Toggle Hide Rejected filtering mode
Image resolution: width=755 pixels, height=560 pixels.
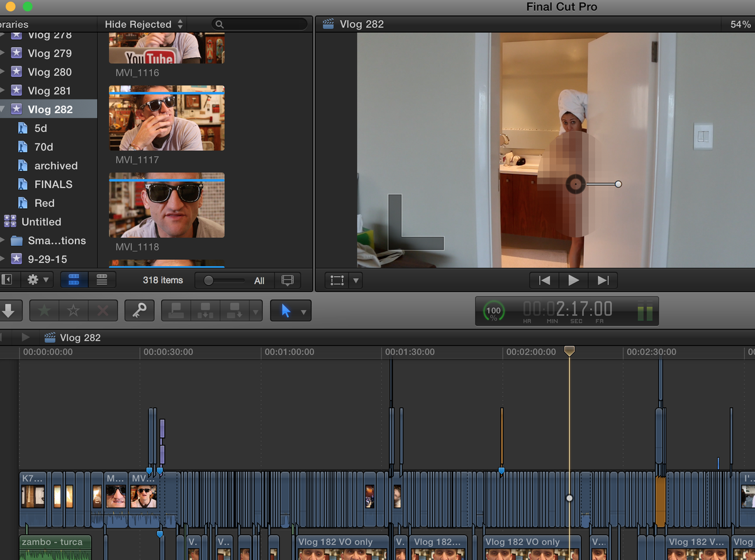[138, 24]
